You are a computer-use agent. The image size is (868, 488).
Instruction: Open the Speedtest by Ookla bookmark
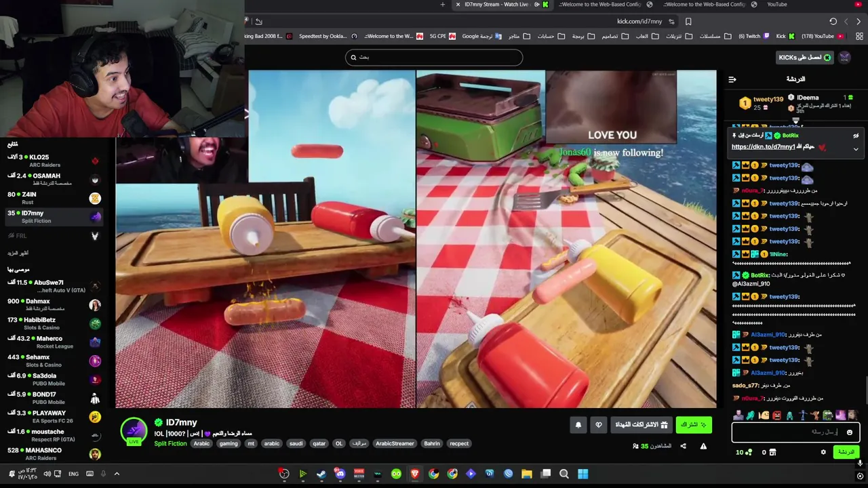pos(328,36)
